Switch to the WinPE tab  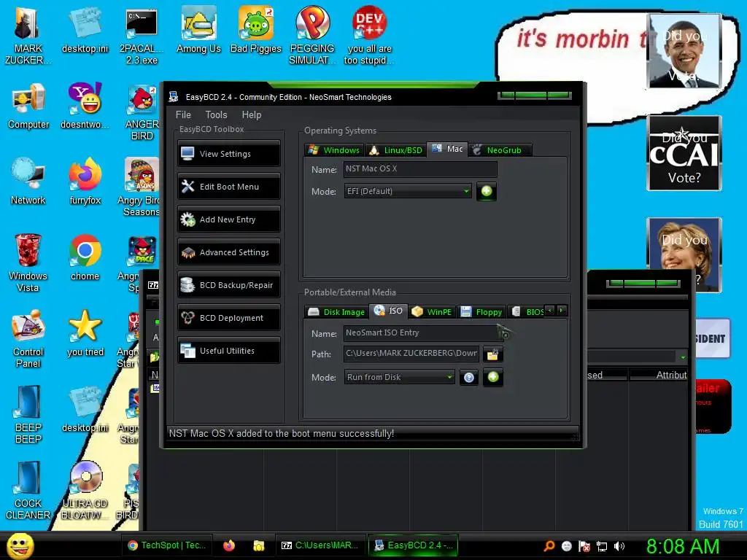click(x=432, y=312)
